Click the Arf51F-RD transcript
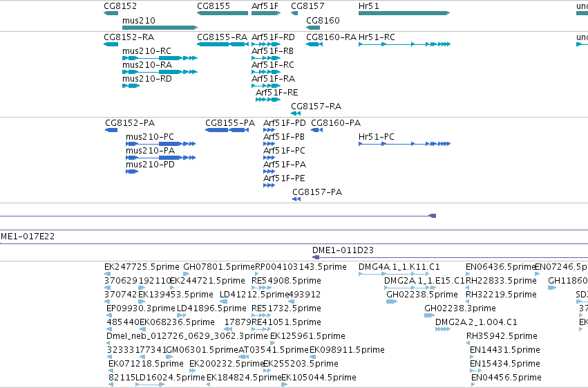This screenshot has width=588, height=388. click(x=266, y=44)
